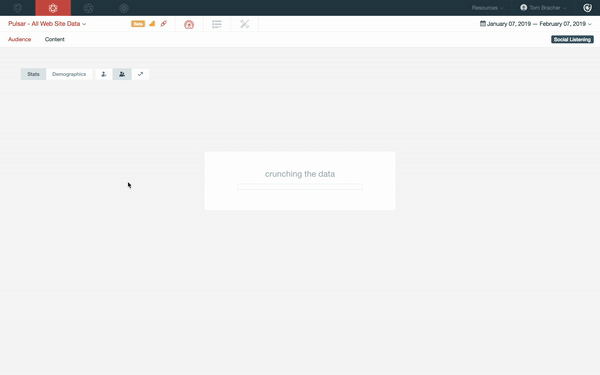Switch to the list view icon
The height and width of the screenshot is (375, 600).
(x=217, y=24)
